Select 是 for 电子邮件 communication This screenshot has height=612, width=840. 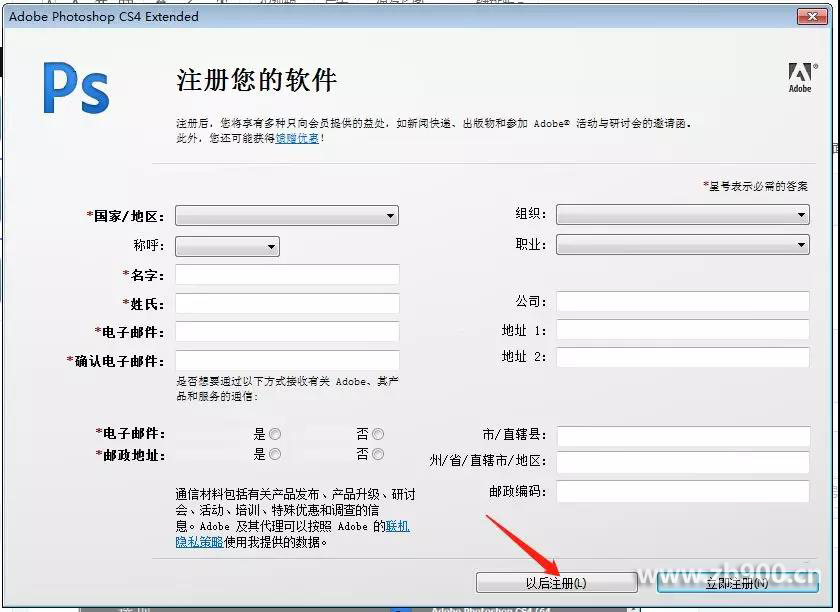tap(275, 434)
